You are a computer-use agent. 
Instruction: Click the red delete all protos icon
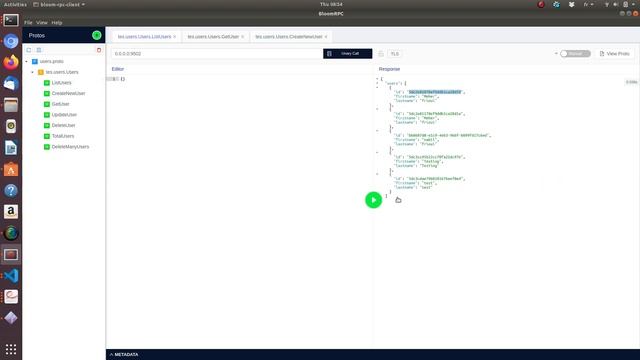(99, 50)
